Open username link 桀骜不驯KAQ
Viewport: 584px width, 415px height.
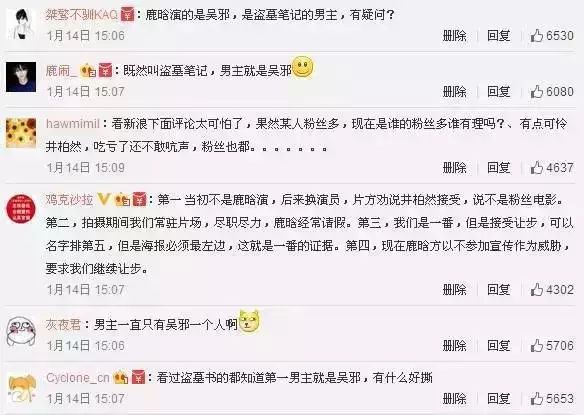[81, 15]
